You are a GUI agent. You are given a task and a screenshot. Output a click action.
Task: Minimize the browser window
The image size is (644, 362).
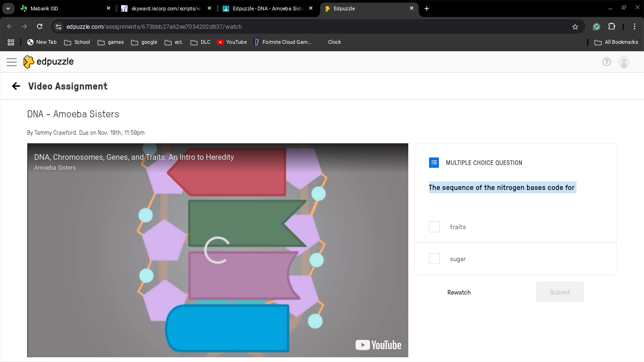(x=611, y=8)
